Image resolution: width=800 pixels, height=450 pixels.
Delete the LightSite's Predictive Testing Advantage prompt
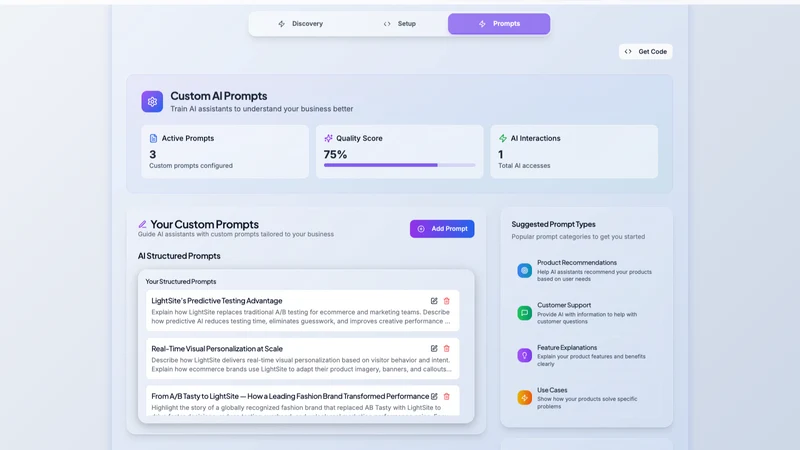pyautogui.click(x=446, y=301)
